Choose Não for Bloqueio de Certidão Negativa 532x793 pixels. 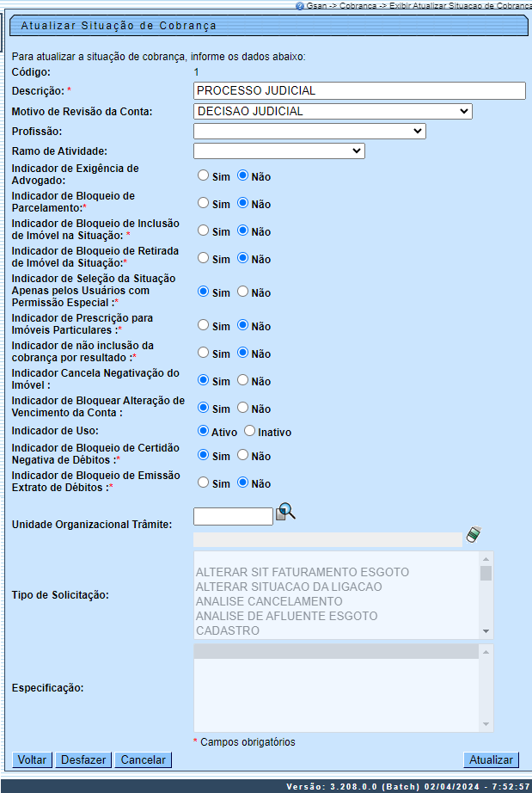click(243, 455)
